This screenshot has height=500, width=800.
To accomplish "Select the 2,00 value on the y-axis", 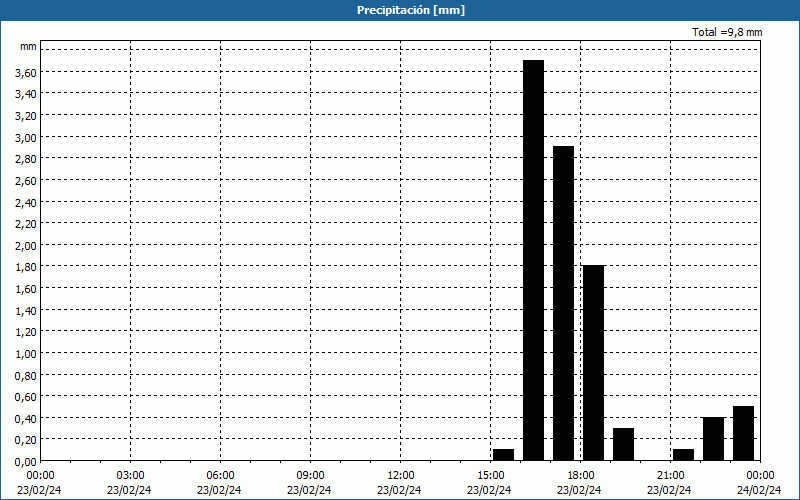I will [x=25, y=245].
